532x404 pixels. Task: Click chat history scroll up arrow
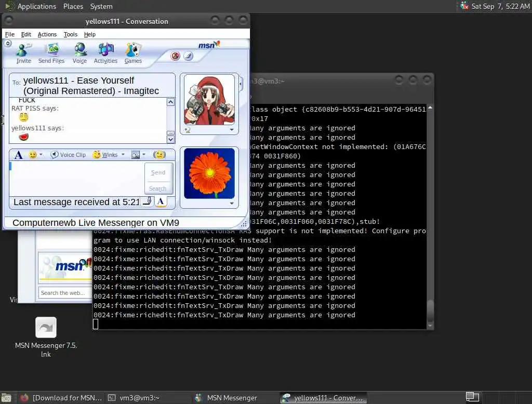170,102
